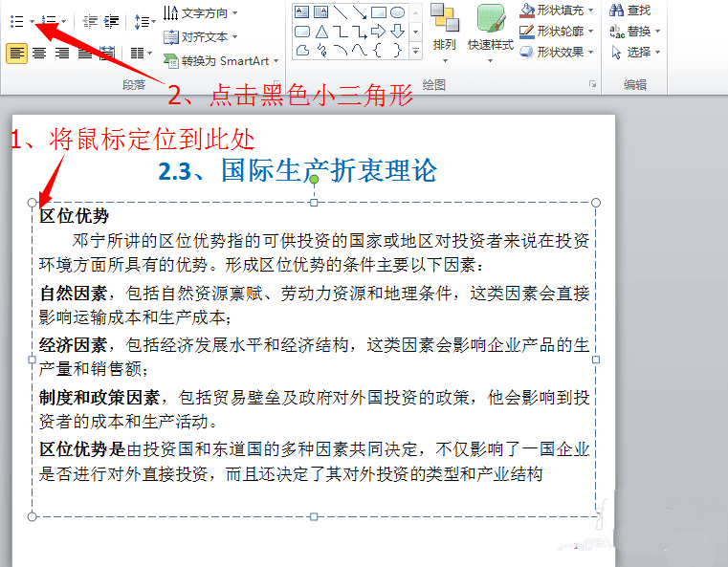Click the text box top-right corner handle
Screen dimensions: 728x567
point(596,203)
